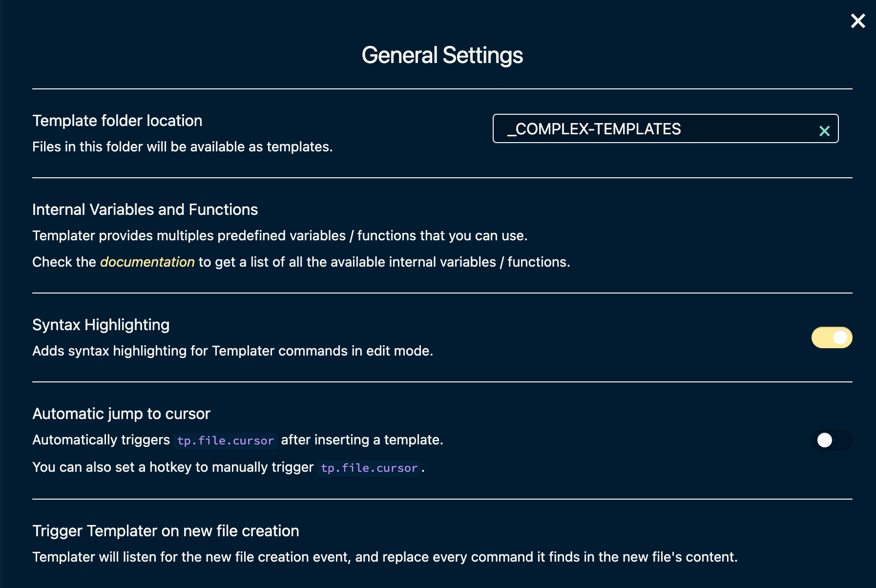Turn off syntax highlighting for Templater commands

point(831,337)
